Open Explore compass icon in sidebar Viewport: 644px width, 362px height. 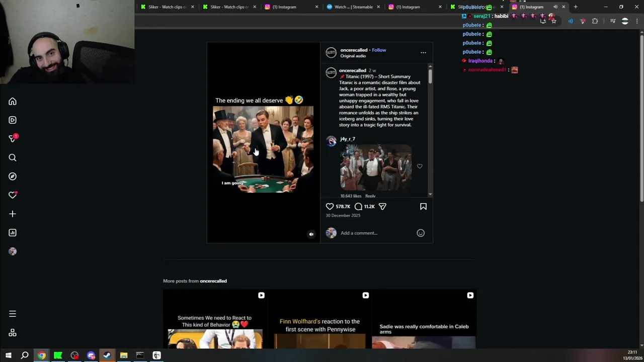(x=13, y=176)
